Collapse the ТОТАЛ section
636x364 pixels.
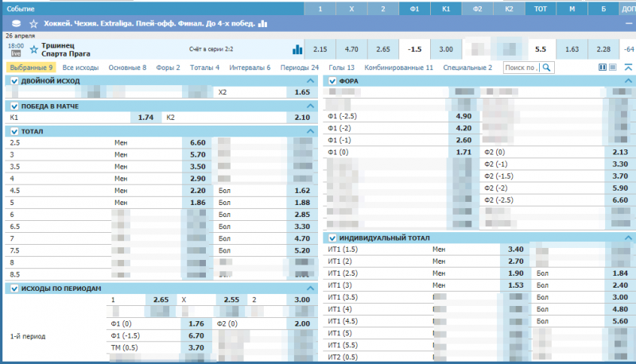pos(310,130)
